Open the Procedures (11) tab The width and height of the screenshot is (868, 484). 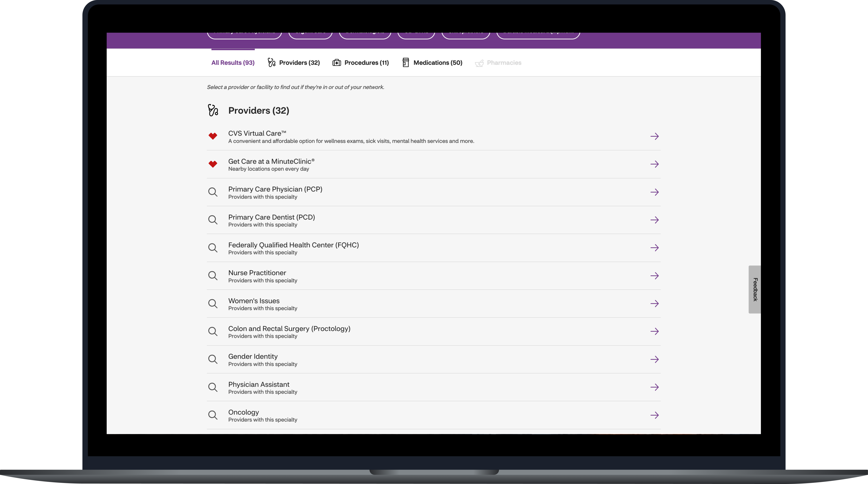click(361, 63)
